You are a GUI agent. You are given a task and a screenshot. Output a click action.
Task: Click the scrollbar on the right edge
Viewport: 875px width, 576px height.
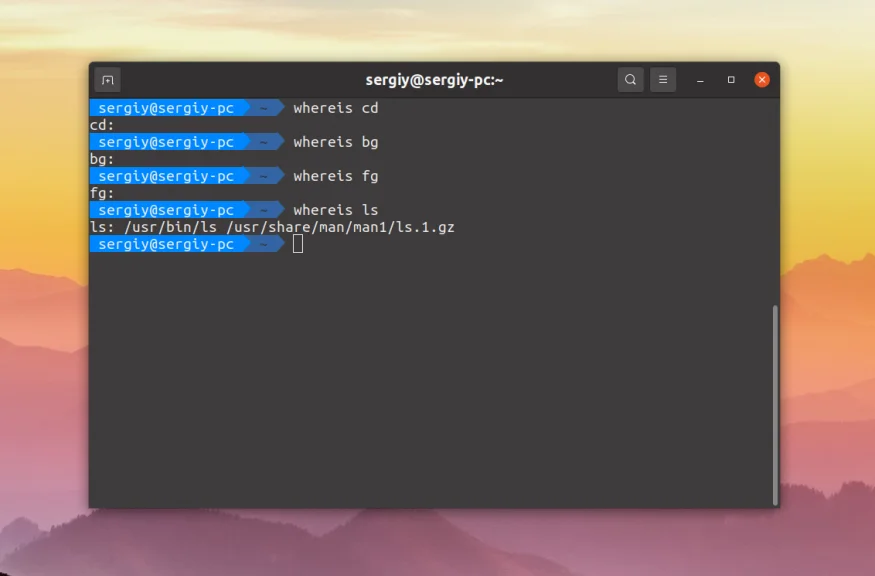point(775,400)
